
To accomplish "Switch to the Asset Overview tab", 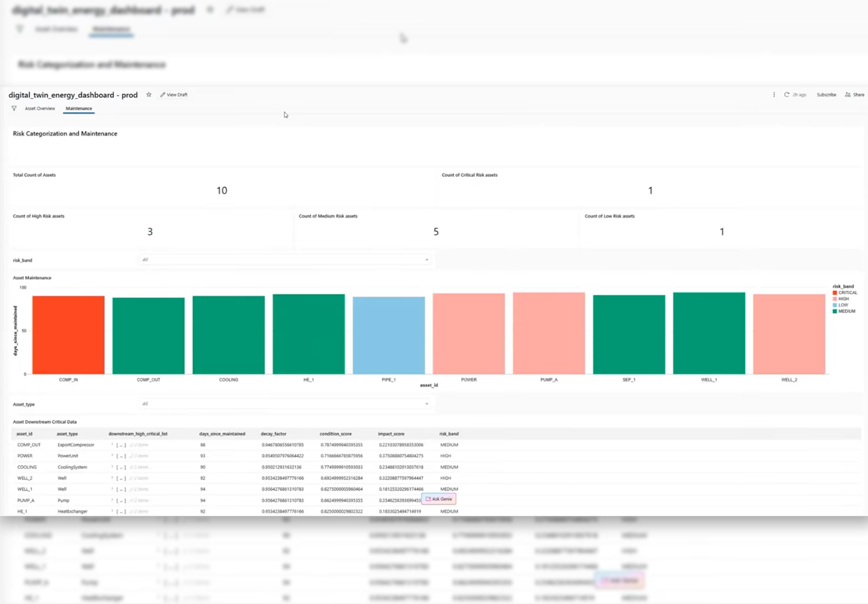I will [40, 109].
